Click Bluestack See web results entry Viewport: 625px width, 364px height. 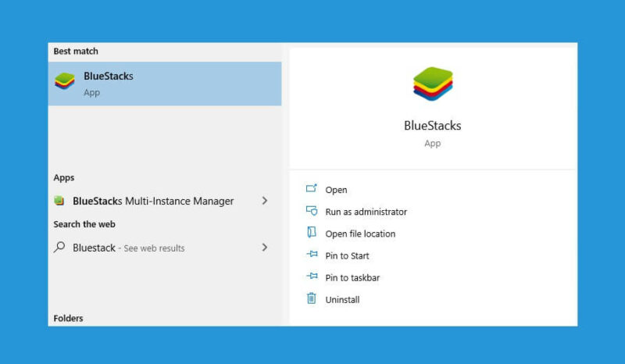click(165, 248)
